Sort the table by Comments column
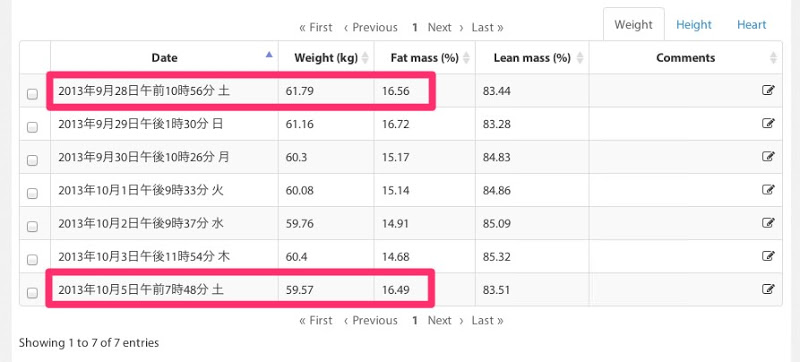Viewport: 800px width, 362px height. 685,58
